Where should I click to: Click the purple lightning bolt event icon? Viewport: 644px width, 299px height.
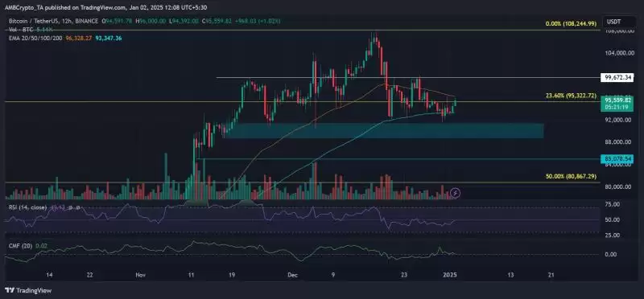pos(455,192)
